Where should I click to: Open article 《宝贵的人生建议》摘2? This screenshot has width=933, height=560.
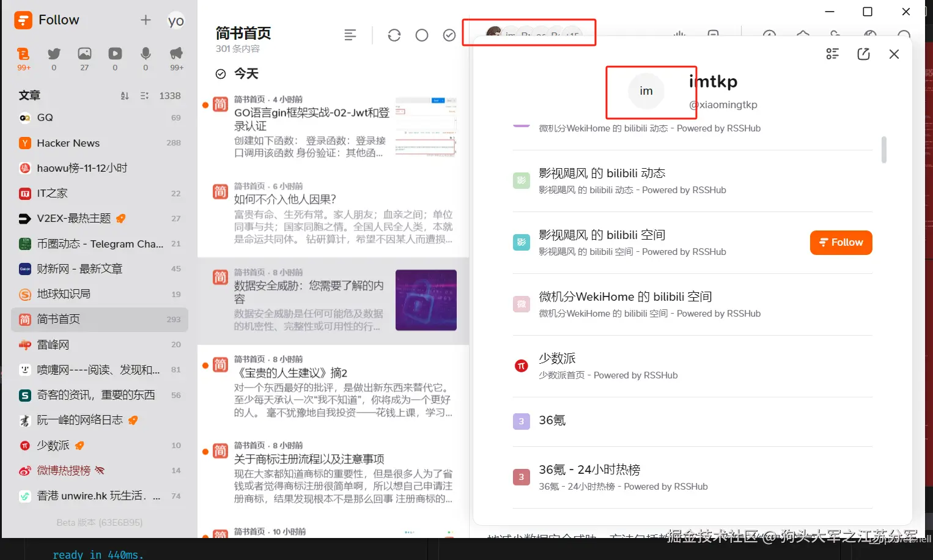(x=333, y=388)
